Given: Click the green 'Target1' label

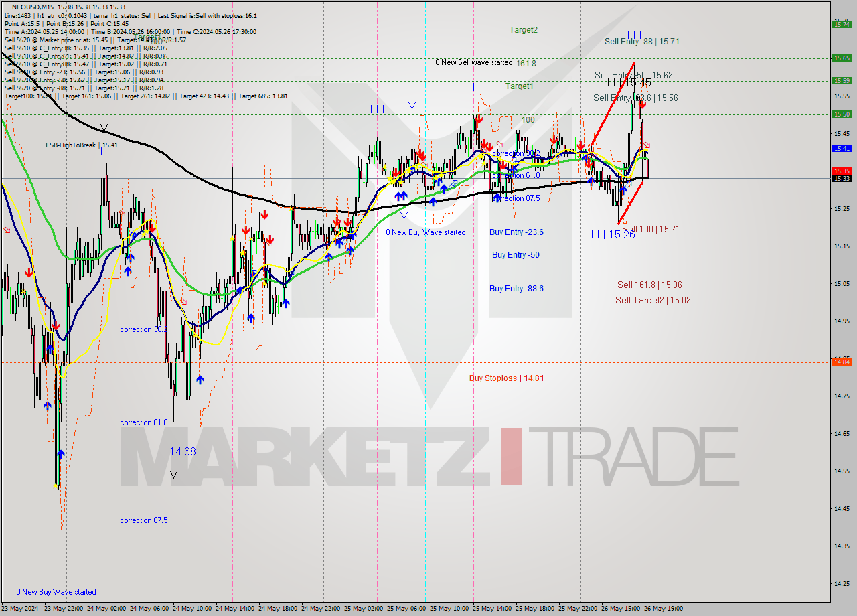Looking at the screenshot, I should 519,86.
